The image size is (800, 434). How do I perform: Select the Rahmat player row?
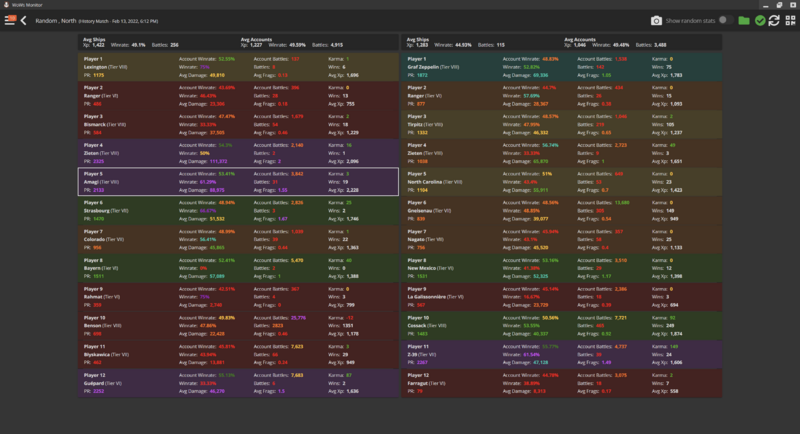point(238,297)
